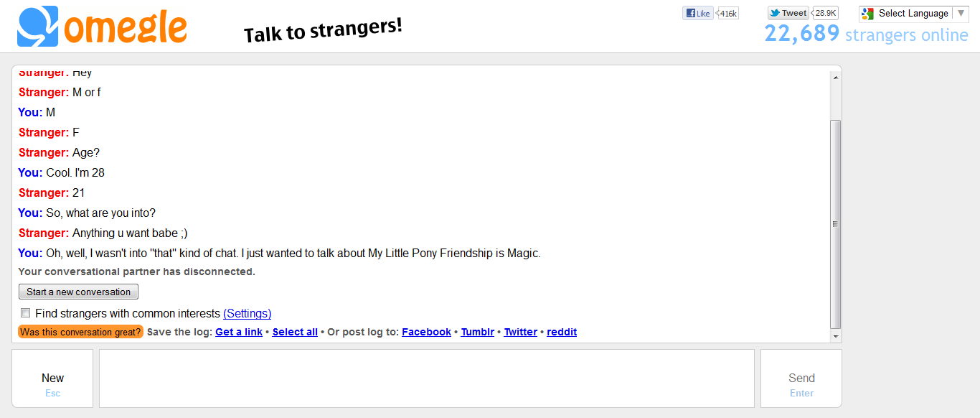Image resolution: width=980 pixels, height=418 pixels.
Task: Focus the chat message text box
Action: [426, 378]
